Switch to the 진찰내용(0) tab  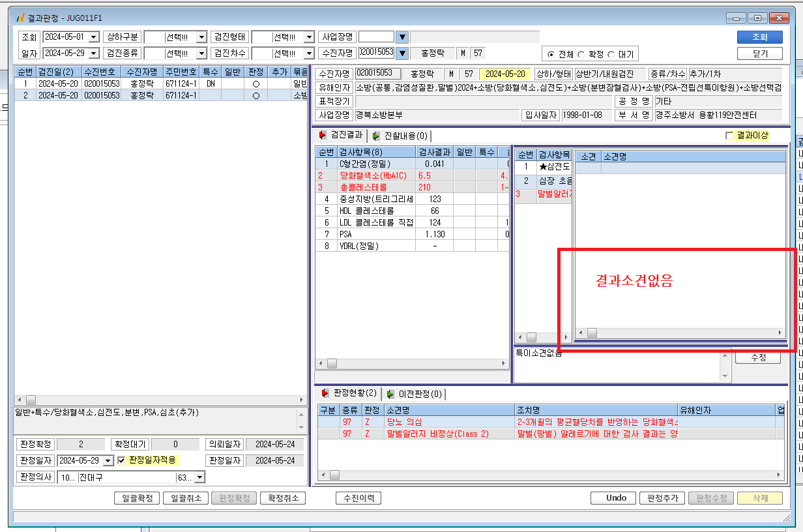(x=400, y=136)
